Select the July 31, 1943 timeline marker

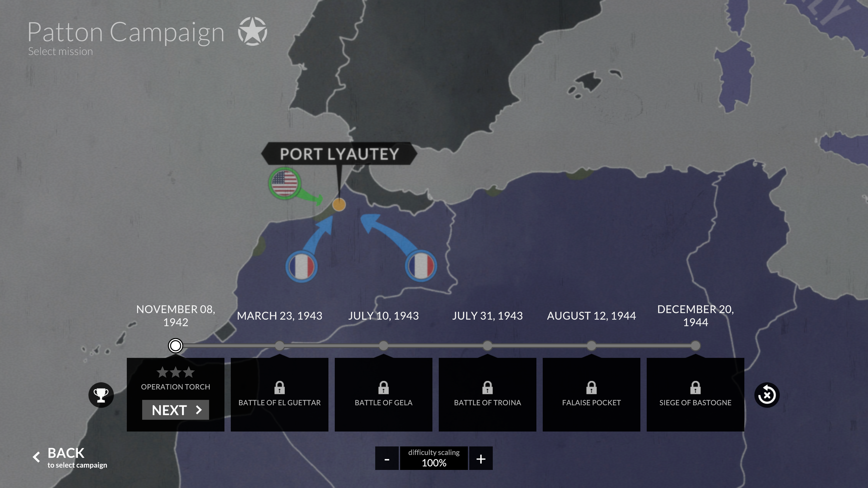pos(488,345)
